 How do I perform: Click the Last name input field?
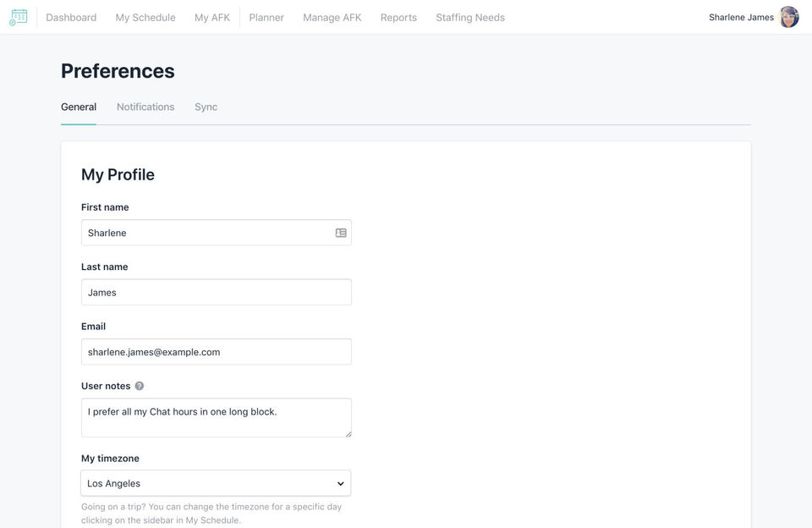pos(216,292)
